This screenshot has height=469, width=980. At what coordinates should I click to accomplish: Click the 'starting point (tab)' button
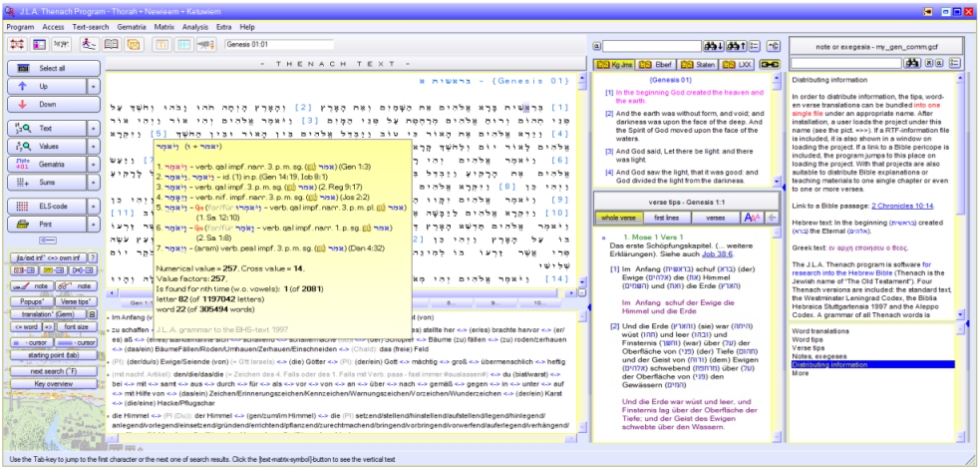click(54, 355)
